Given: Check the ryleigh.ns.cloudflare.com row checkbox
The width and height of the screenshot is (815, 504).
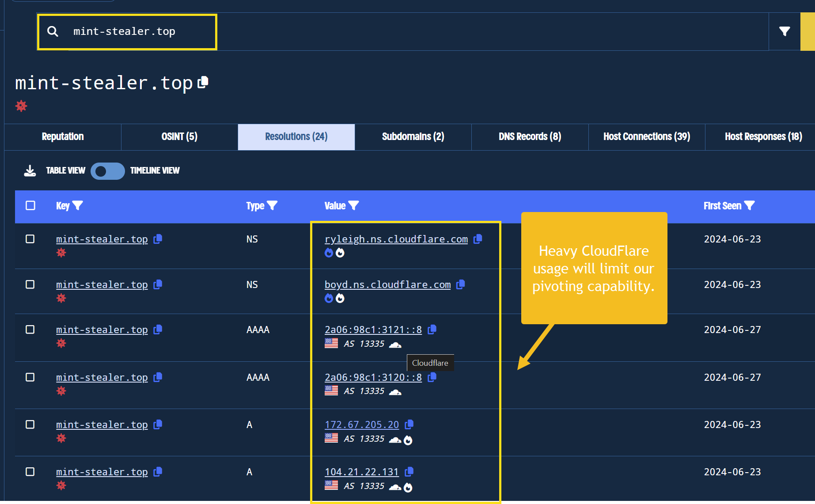Looking at the screenshot, I should click(30, 239).
